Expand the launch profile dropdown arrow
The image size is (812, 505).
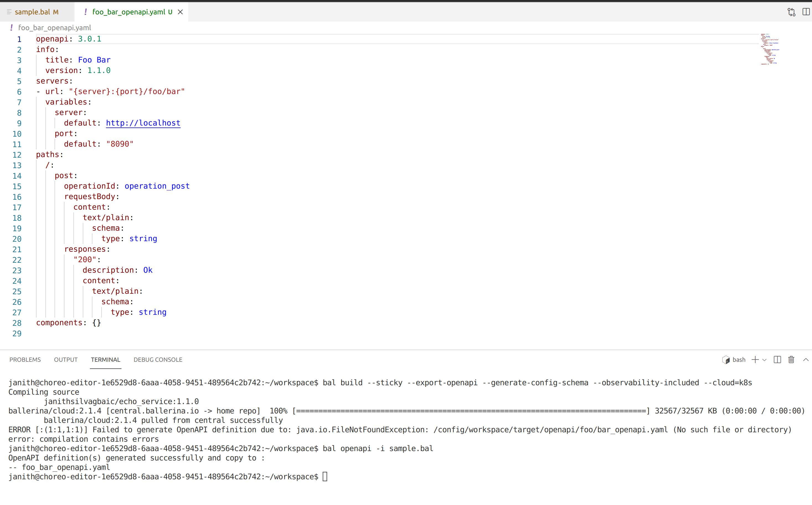(765, 360)
